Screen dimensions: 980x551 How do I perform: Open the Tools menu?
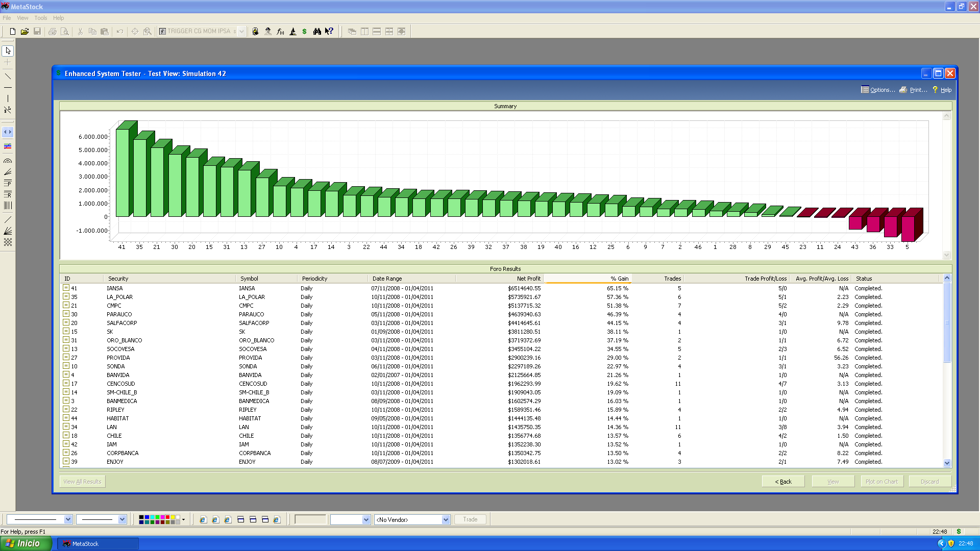tap(41, 18)
